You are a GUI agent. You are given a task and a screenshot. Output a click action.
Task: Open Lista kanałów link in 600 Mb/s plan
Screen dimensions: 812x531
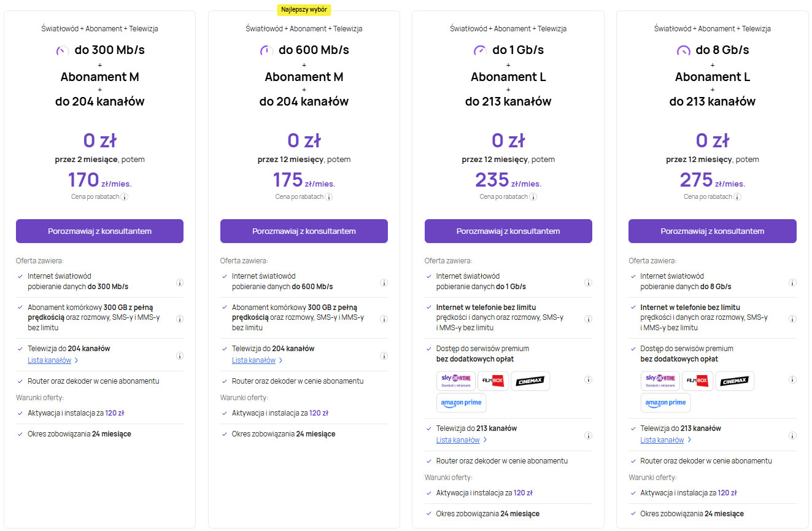pyautogui.click(x=253, y=360)
